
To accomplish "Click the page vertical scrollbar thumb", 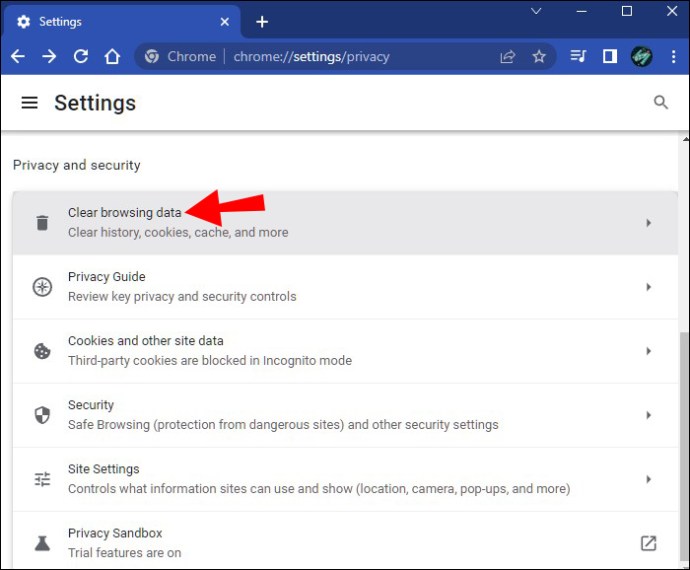I will [684, 449].
